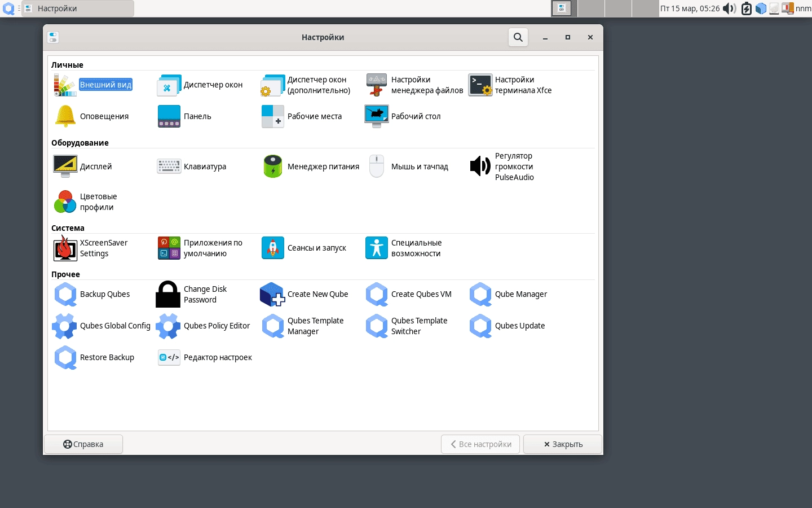This screenshot has height=508, width=812.
Task: Open Диспетчер окон window manager settings
Action: (x=200, y=85)
